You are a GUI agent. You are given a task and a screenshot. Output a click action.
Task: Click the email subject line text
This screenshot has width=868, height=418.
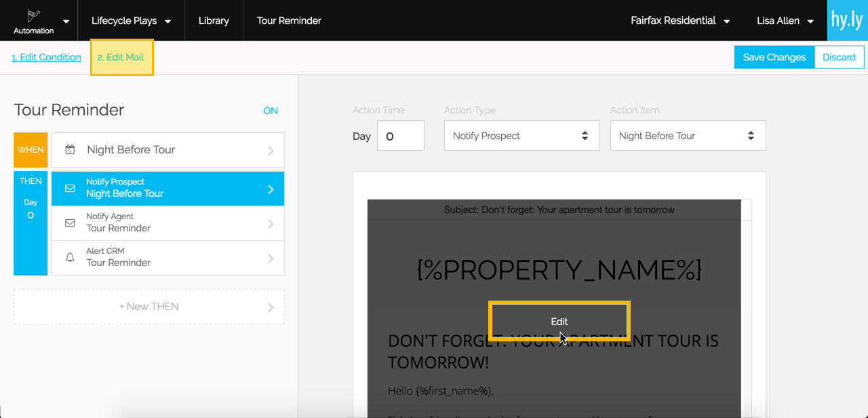click(559, 210)
